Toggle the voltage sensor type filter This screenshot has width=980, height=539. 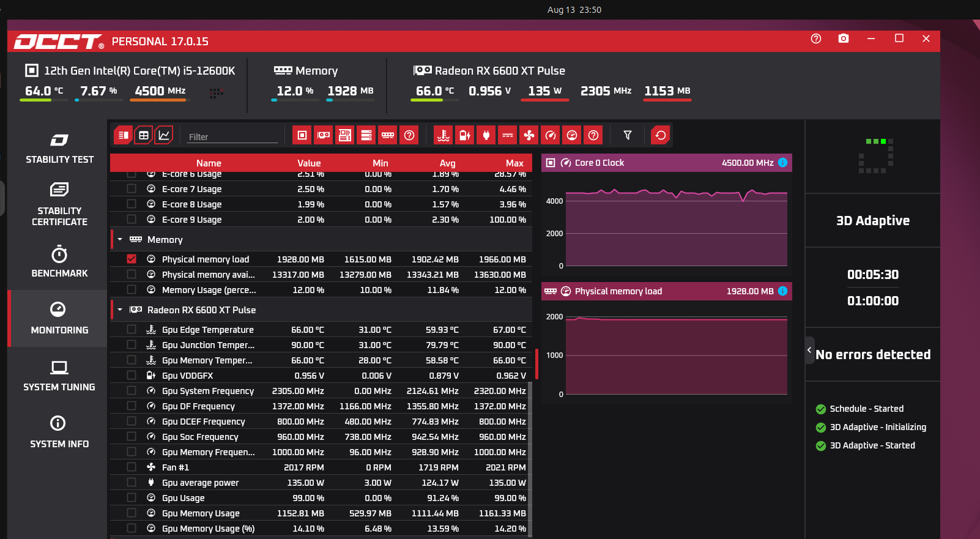pos(465,135)
